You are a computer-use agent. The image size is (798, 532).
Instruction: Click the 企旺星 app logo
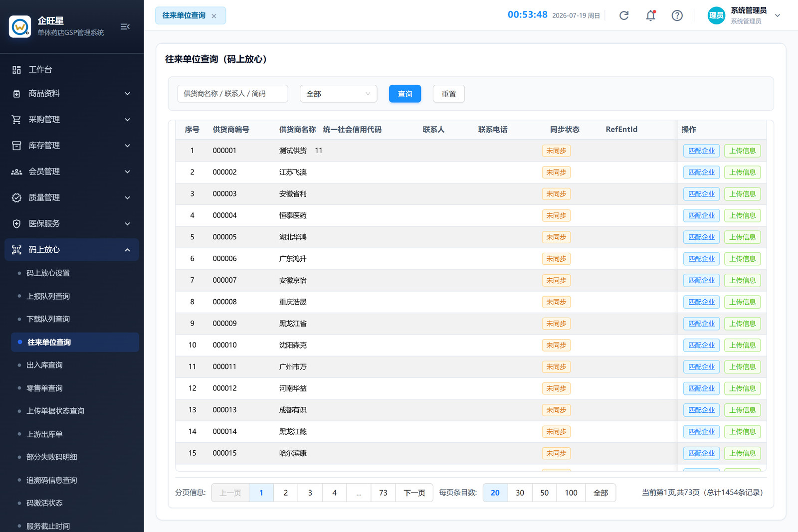click(20, 26)
